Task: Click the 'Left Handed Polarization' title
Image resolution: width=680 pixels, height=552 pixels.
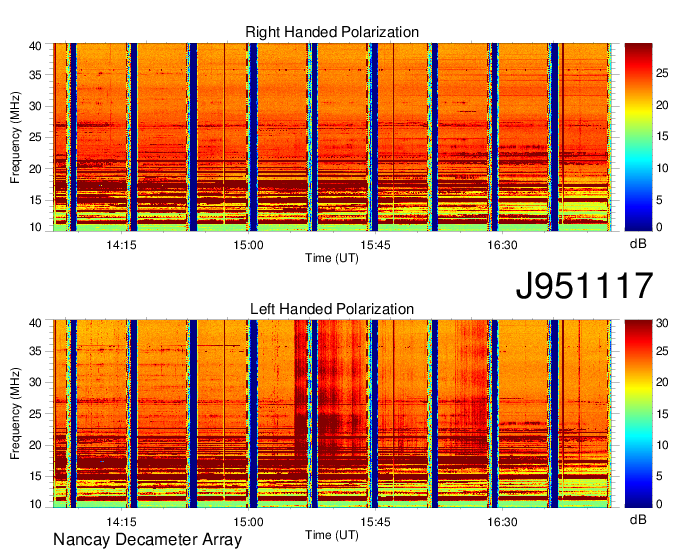Action: [x=332, y=309]
